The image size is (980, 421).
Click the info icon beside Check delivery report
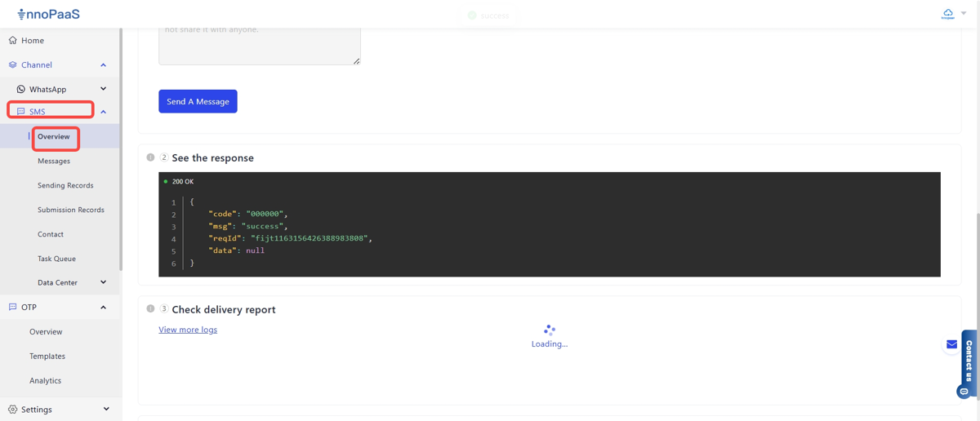[150, 309]
